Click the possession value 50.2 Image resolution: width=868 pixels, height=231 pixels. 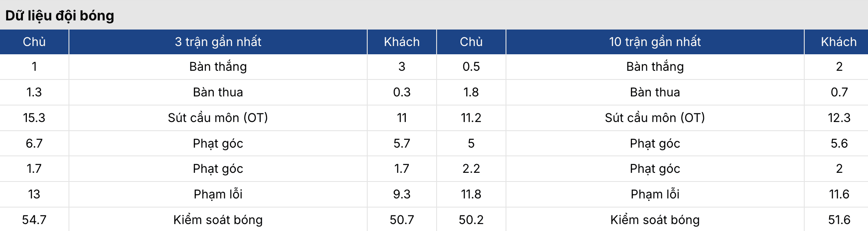tap(471, 220)
